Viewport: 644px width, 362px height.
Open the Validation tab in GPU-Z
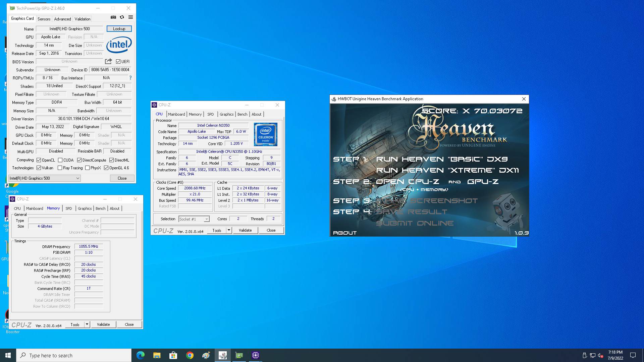[82, 19]
